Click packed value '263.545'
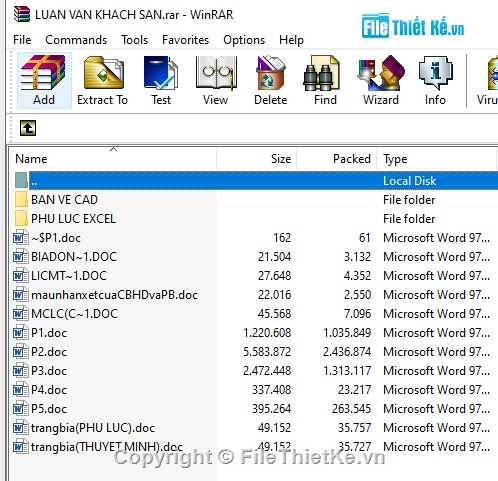 pos(351,409)
